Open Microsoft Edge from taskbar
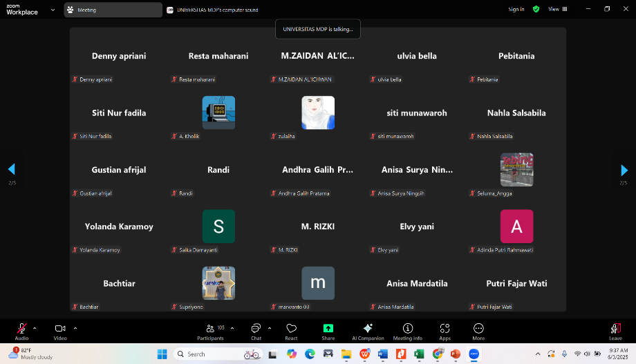Image resolution: width=636 pixels, height=364 pixels. pos(310,354)
